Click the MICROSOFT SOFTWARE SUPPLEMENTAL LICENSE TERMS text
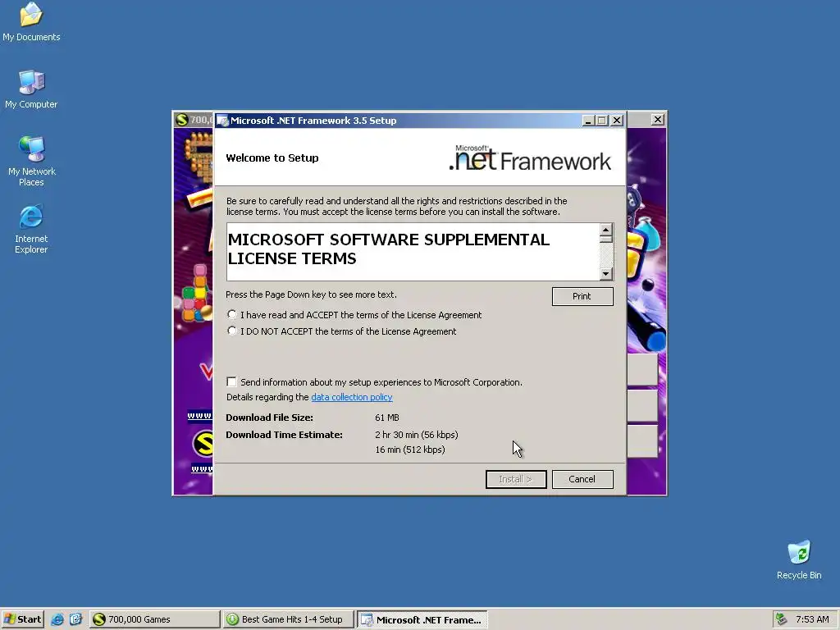The width and height of the screenshot is (840, 630). [x=389, y=249]
